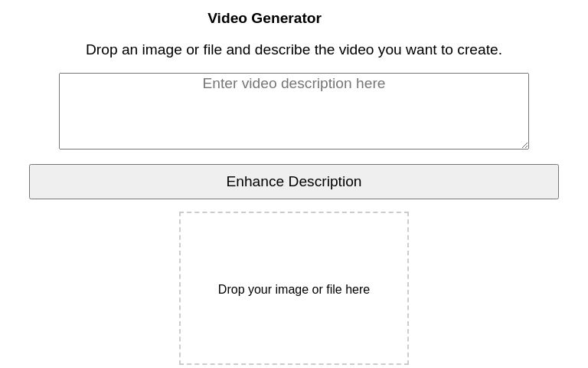Click the instruction sentence below the heading

[x=294, y=50]
